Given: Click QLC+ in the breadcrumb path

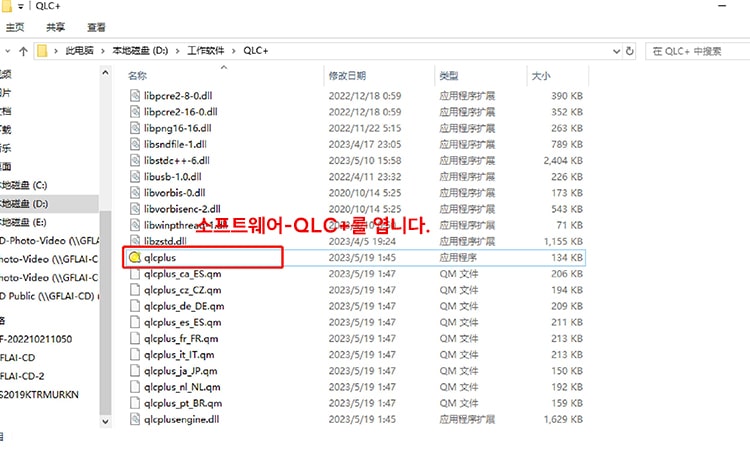Looking at the screenshot, I should click(256, 51).
